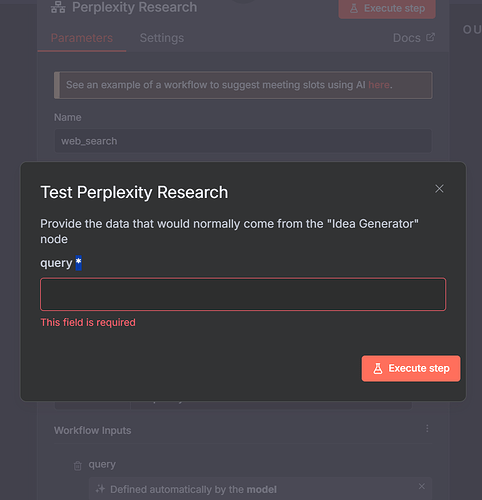Click the highlighted asterisk next to query
The image size is (482, 500).
point(78,263)
